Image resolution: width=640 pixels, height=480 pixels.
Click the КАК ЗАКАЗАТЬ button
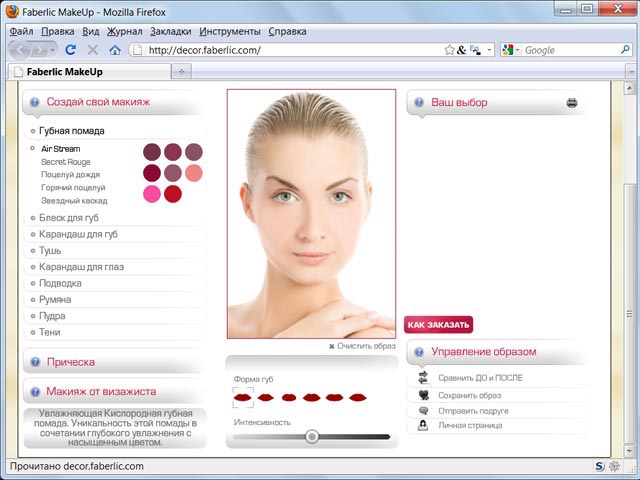coord(439,325)
